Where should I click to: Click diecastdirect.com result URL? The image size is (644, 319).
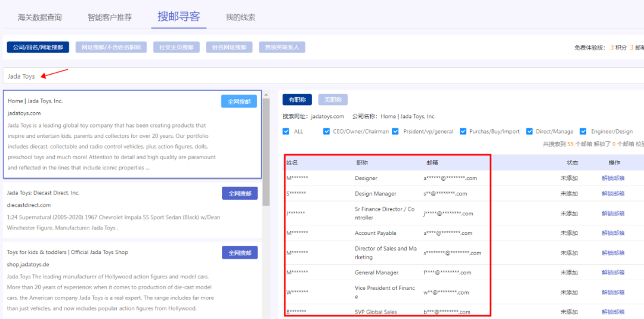(29, 205)
